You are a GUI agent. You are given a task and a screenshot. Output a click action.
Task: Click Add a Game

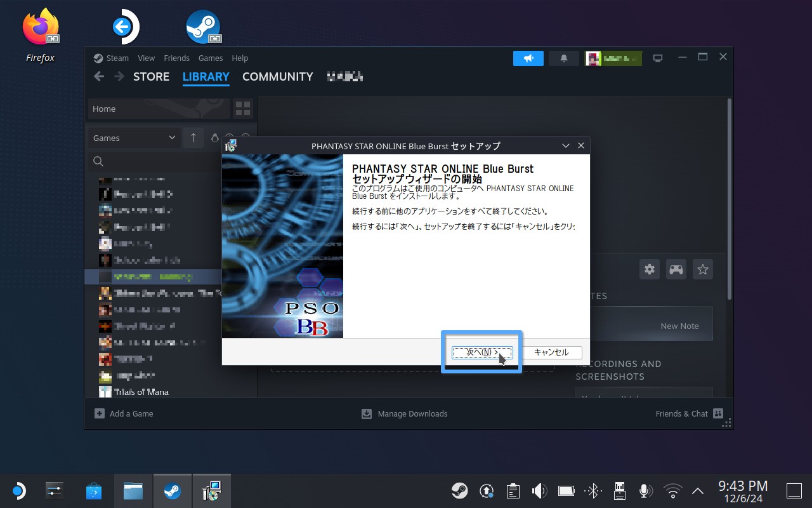[x=124, y=413]
